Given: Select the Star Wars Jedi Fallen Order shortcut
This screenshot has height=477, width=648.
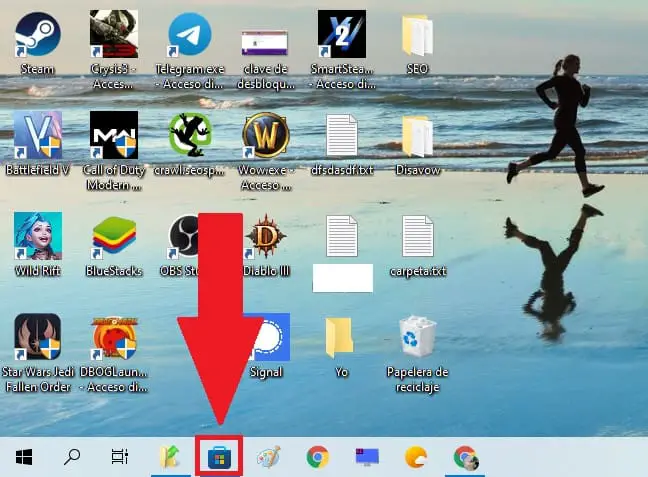Looking at the screenshot, I should click(x=38, y=336).
